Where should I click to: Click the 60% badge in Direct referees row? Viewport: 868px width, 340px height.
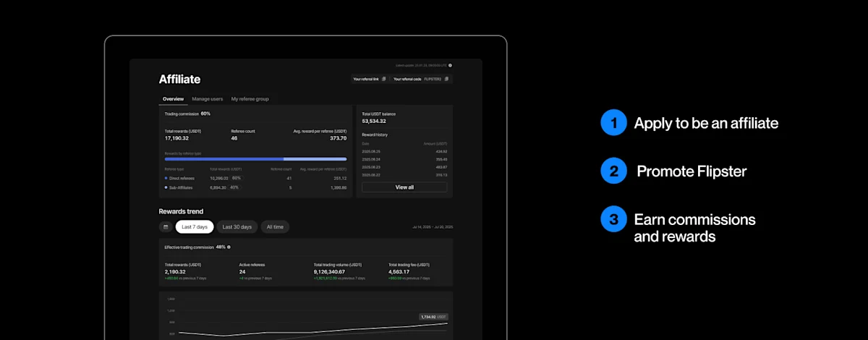click(237, 178)
